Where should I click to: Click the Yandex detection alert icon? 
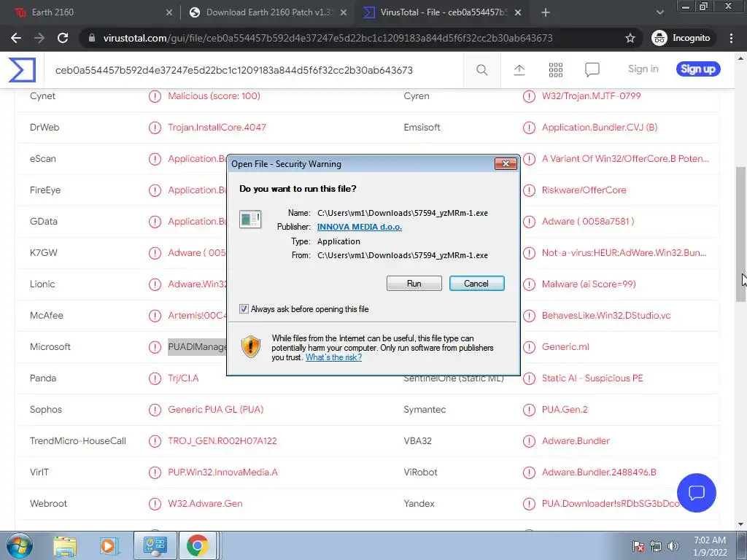529,504
